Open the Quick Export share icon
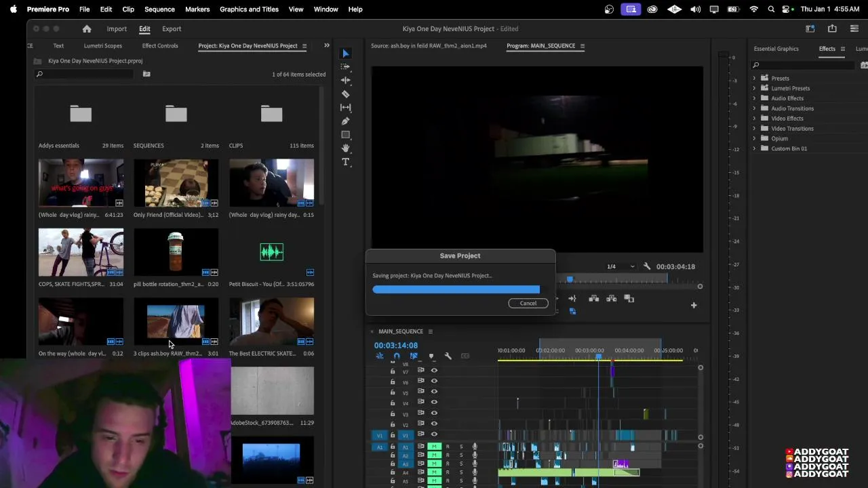 tap(832, 28)
